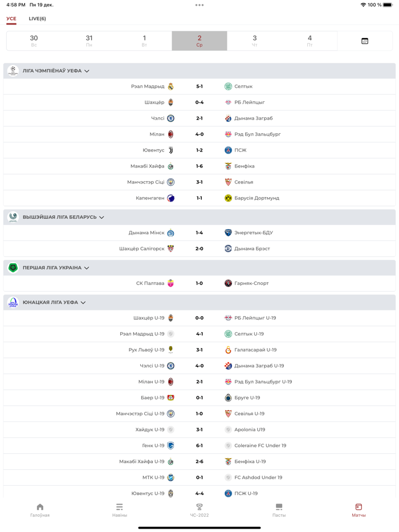Click the Youth League УЕФА logo
The image size is (399, 532).
tap(13, 302)
